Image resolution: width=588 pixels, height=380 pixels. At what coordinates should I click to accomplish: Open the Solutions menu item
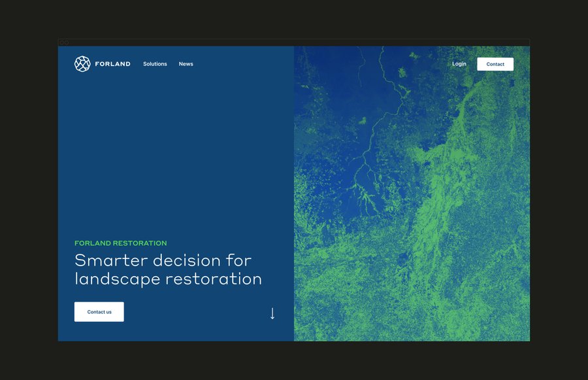[155, 64]
